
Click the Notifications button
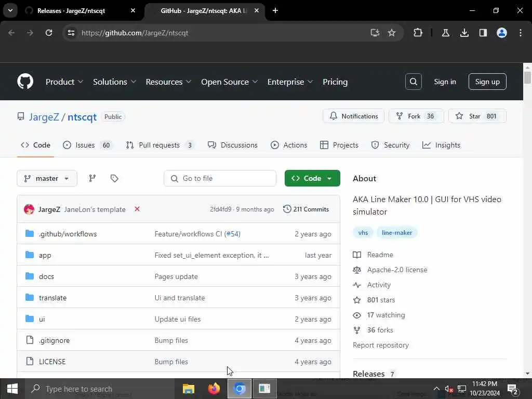pyautogui.click(x=353, y=116)
